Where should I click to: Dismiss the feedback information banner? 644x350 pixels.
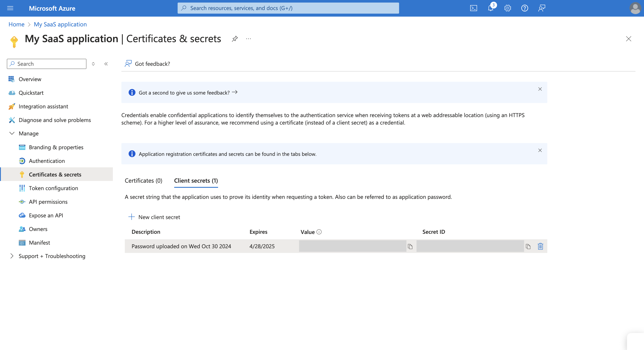click(540, 89)
